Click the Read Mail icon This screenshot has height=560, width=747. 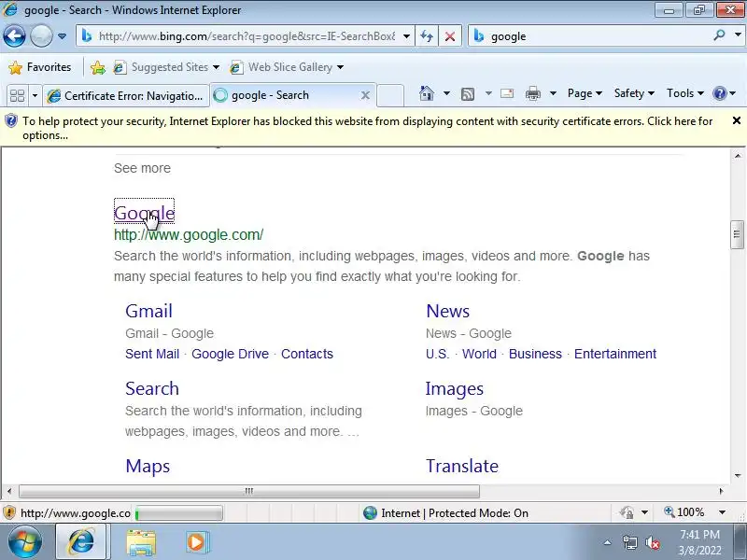click(x=507, y=93)
